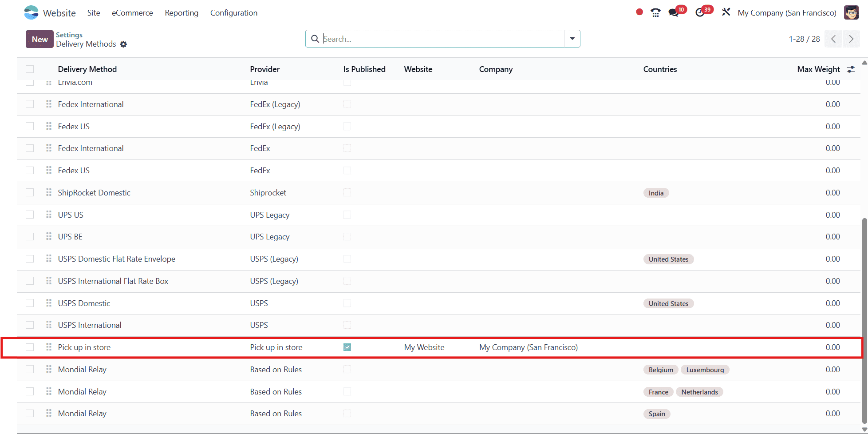Click drag handle of USPS International Flat Rate Box
The height and width of the screenshot is (434, 868).
(49, 281)
